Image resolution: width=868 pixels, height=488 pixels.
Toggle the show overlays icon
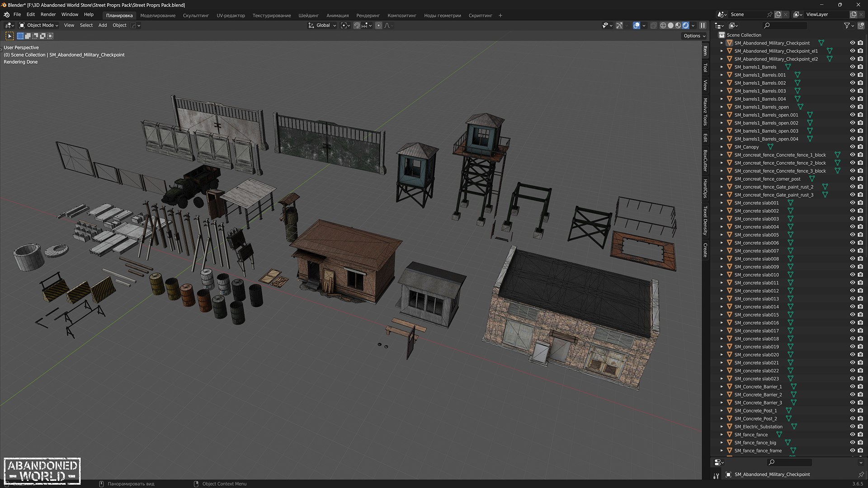pyautogui.click(x=637, y=25)
